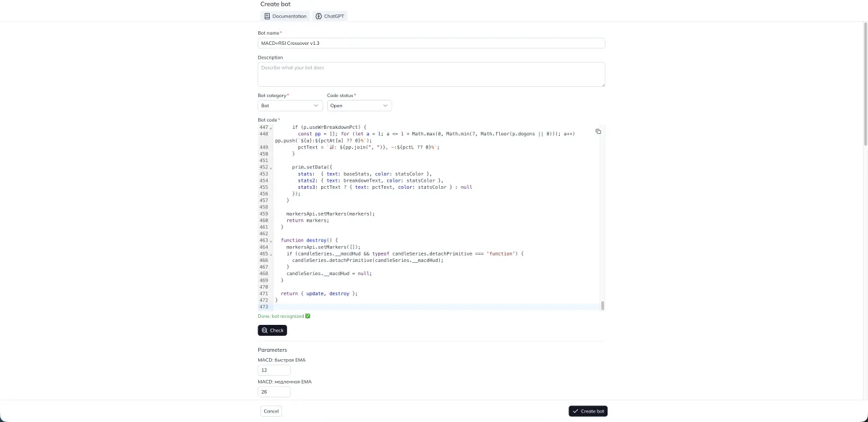868x422 pixels.
Task: Switch to the ChatGPT tab
Action: pos(329,15)
